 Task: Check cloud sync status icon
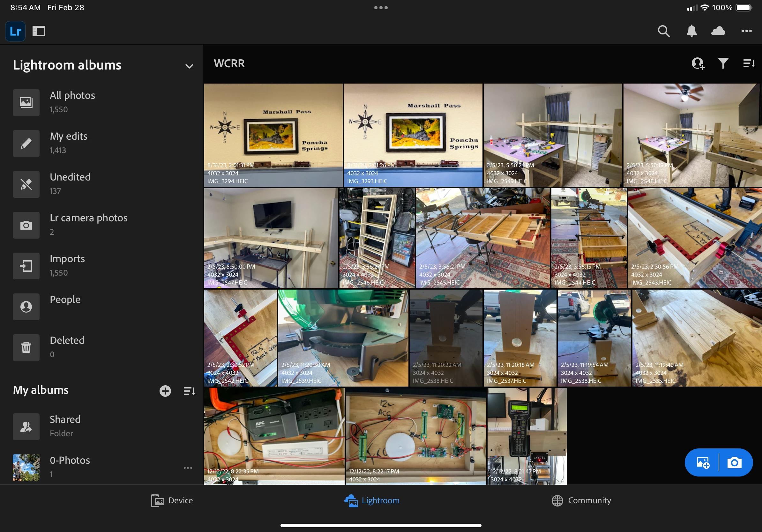click(718, 31)
